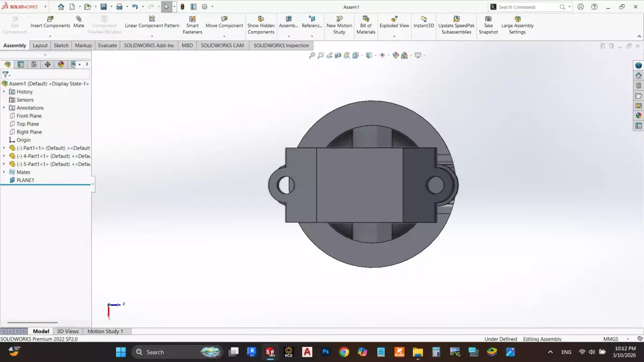The image size is (644, 362).
Task: Switch to the 3D Views tab
Action: tap(68, 331)
